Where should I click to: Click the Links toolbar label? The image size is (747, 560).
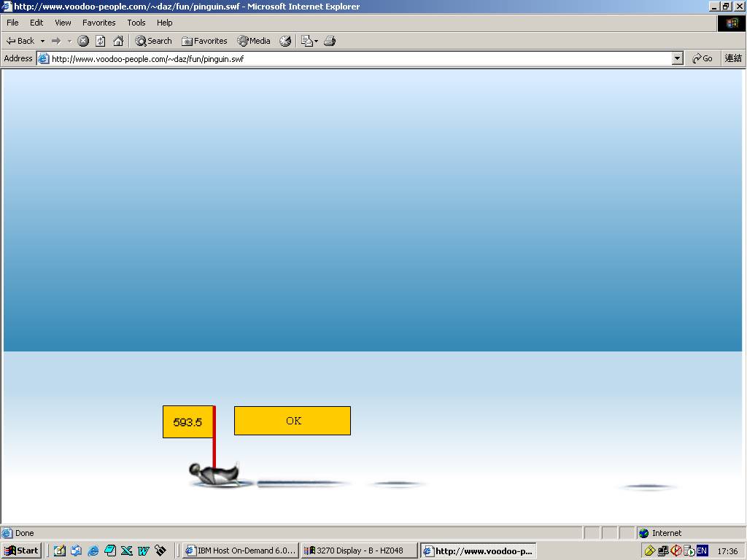(x=733, y=58)
